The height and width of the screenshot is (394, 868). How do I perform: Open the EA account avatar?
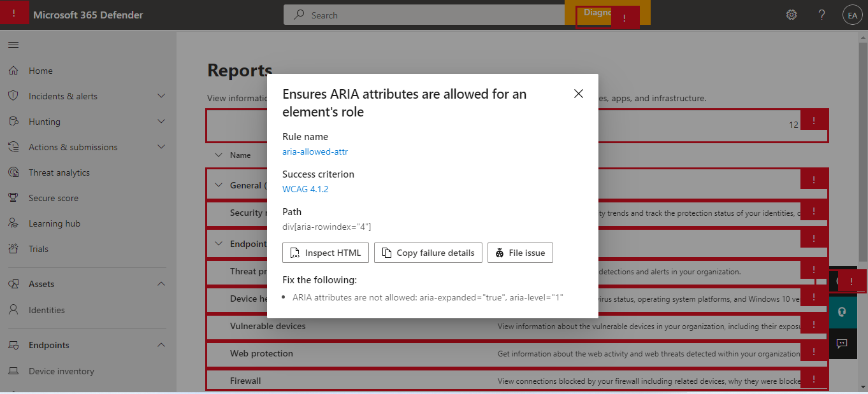point(852,15)
